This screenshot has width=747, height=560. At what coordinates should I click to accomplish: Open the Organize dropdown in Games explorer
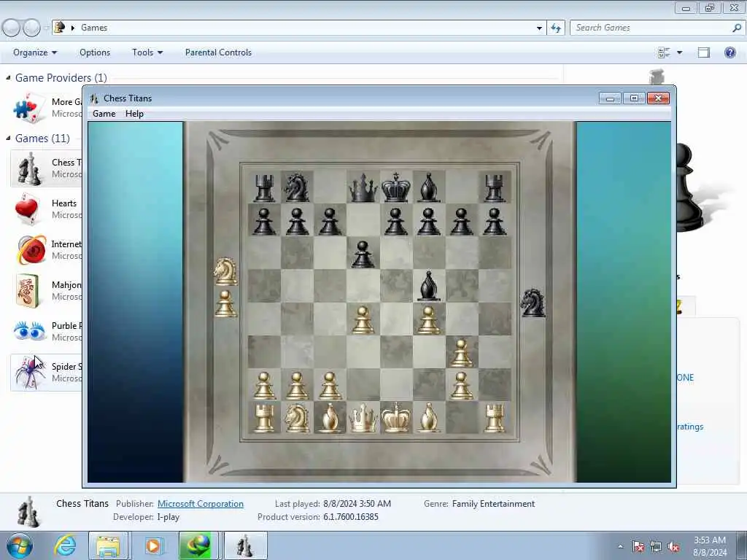point(35,52)
